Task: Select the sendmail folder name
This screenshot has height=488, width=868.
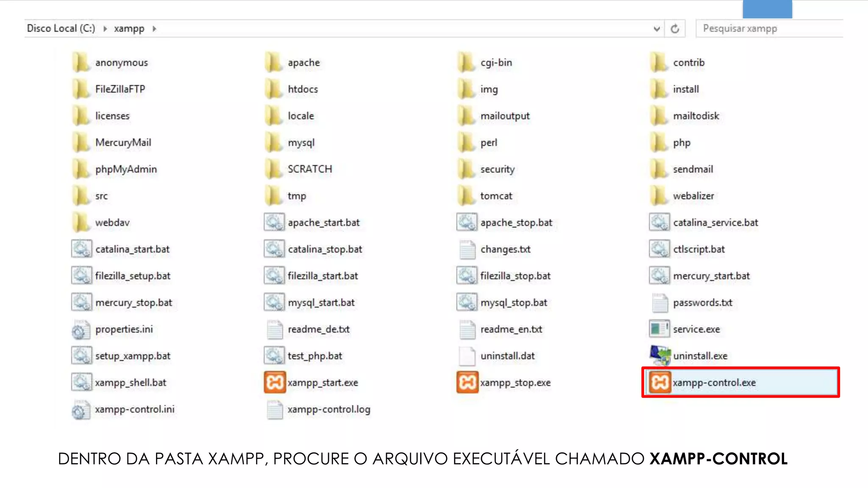Action: click(x=693, y=169)
